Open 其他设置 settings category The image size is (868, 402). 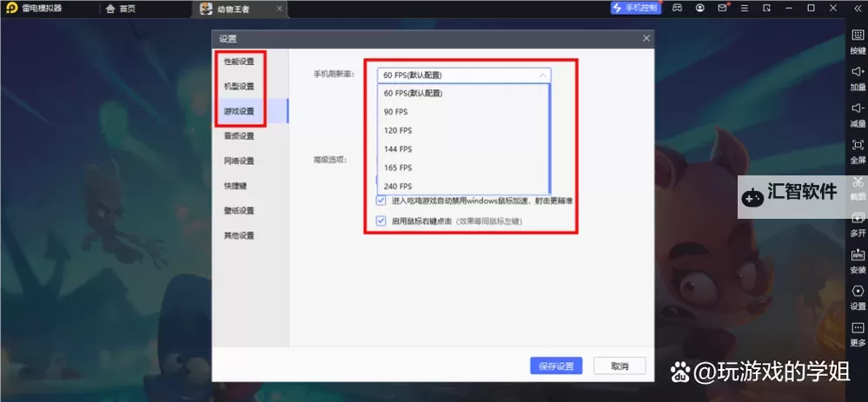coord(239,235)
